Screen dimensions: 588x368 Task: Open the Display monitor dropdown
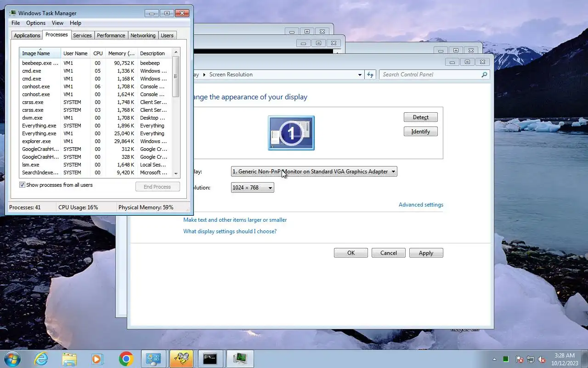click(x=314, y=172)
